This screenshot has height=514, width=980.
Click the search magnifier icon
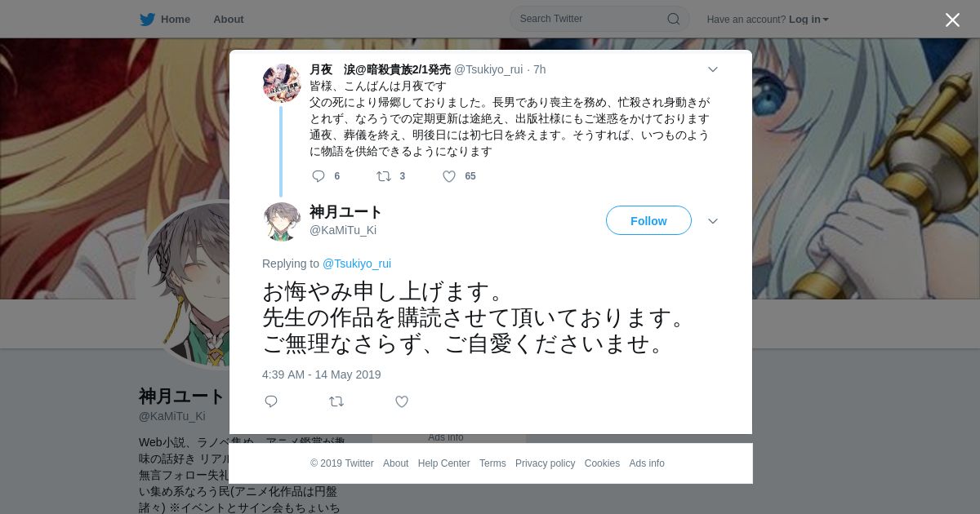click(674, 19)
